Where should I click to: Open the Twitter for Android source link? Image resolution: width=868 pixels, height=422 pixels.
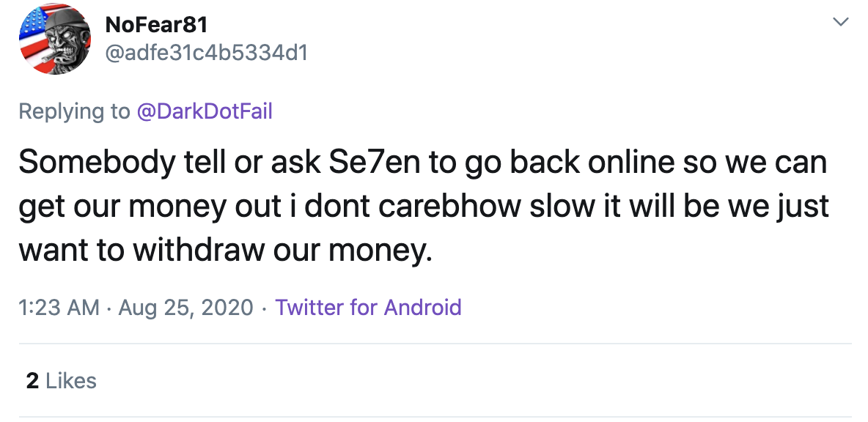point(368,307)
